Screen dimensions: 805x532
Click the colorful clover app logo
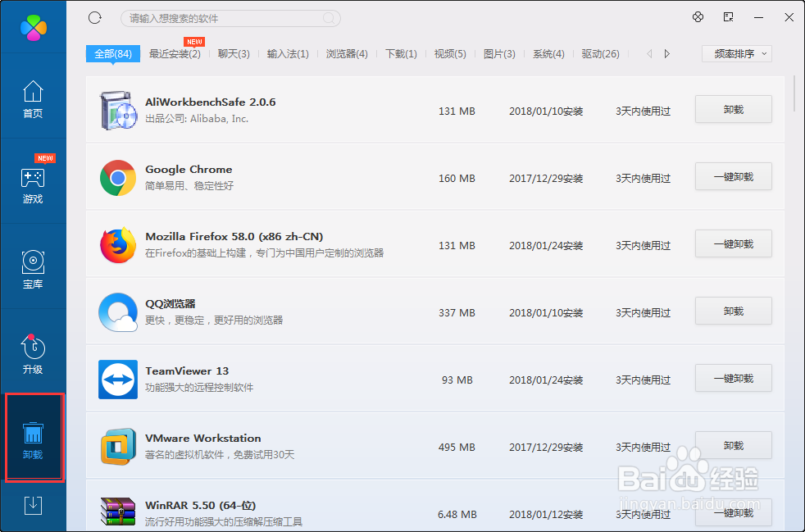tap(34, 28)
